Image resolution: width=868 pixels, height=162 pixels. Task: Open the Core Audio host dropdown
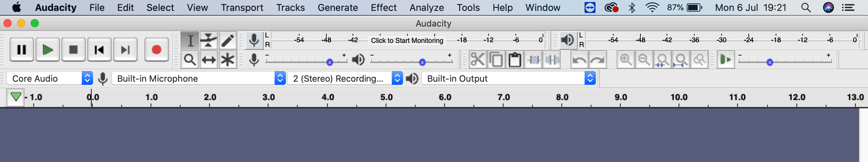tap(50, 79)
